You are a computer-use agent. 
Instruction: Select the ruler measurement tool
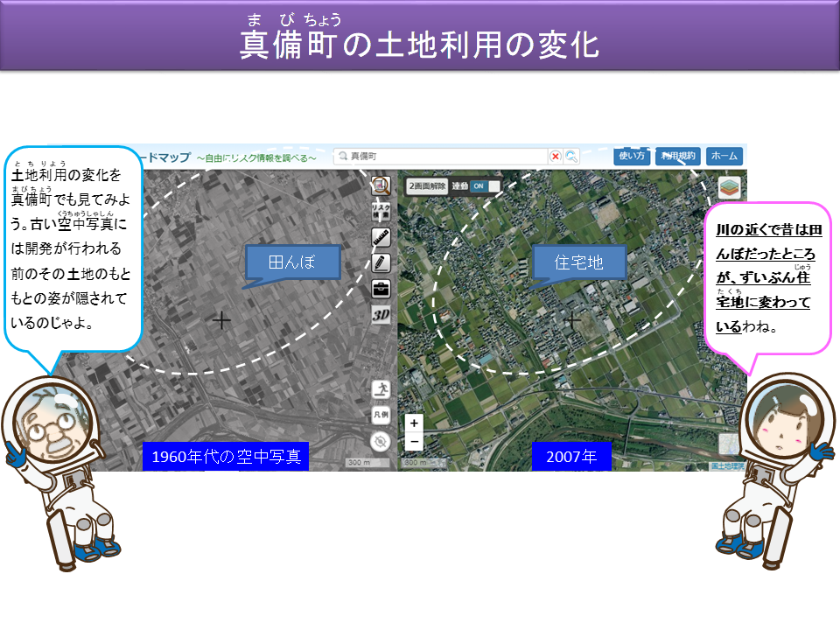point(381,237)
